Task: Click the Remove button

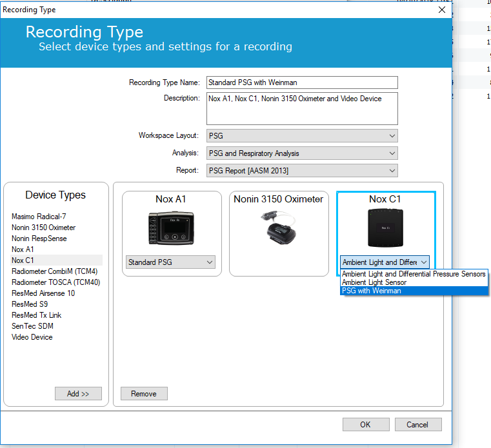Action: (x=144, y=394)
